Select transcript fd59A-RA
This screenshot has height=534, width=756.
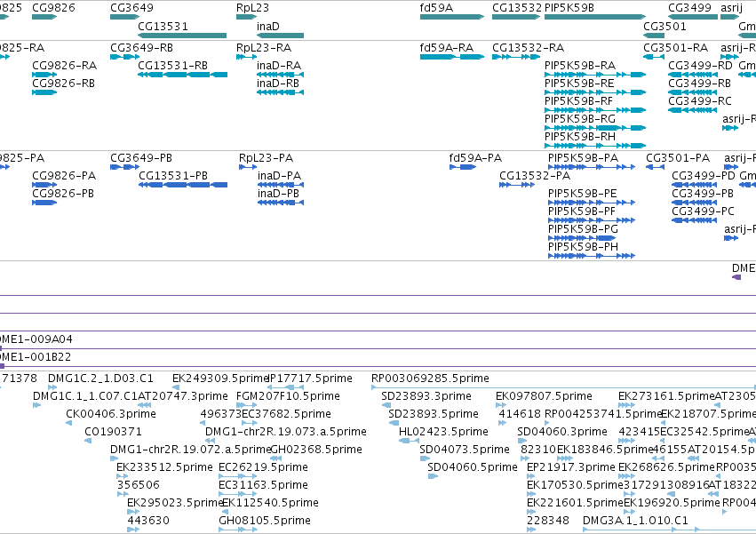tap(452, 57)
